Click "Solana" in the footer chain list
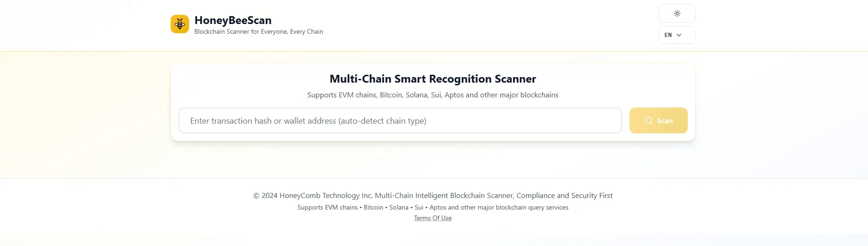The width and height of the screenshot is (868, 246). click(x=399, y=208)
